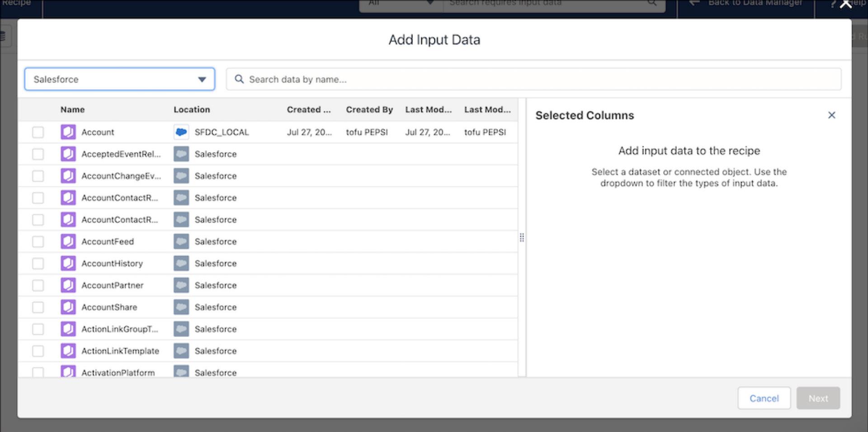Click the AccountChangeEv... name
The width and height of the screenshot is (868, 432).
coord(121,176)
